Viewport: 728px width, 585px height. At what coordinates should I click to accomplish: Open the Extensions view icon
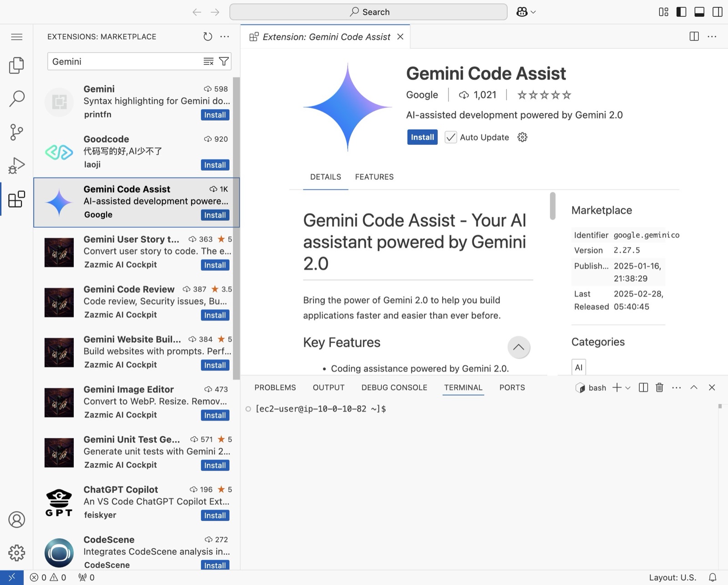[x=16, y=199]
